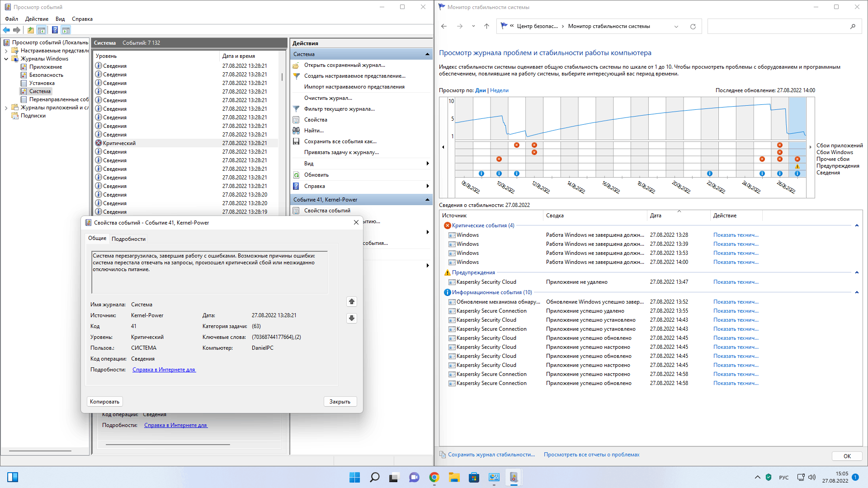Click the back arrow in Event Viewer toolbar
Image resolution: width=868 pixels, height=488 pixels.
click(6, 30)
